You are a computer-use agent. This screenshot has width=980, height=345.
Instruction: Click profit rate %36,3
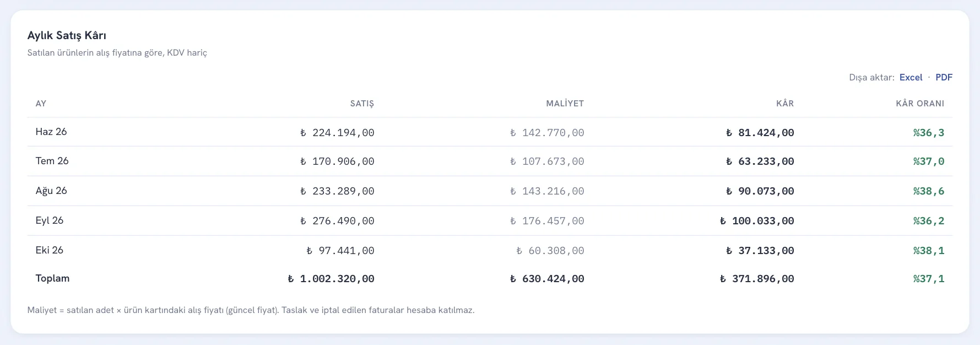929,133
